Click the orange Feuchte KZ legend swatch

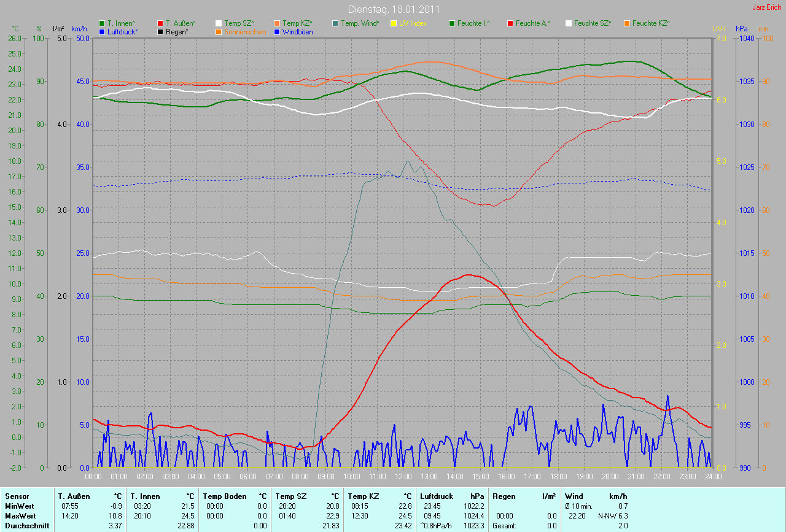[627, 23]
